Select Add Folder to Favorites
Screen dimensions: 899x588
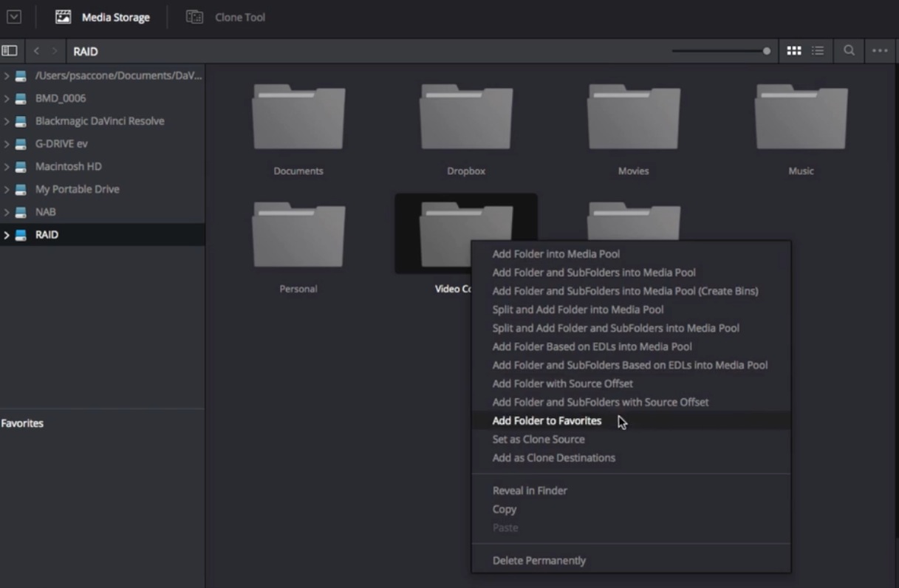point(547,421)
